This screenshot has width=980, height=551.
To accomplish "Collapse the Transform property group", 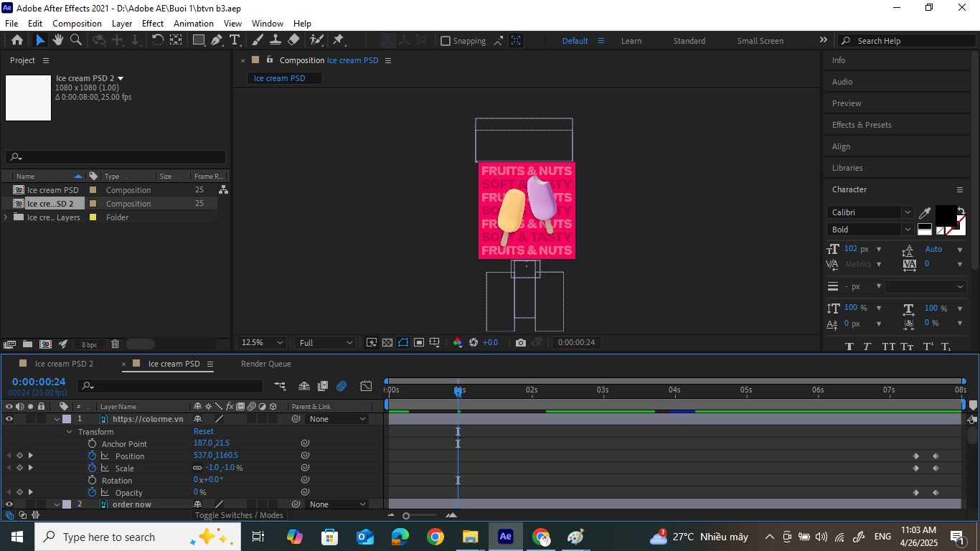I will (x=70, y=432).
